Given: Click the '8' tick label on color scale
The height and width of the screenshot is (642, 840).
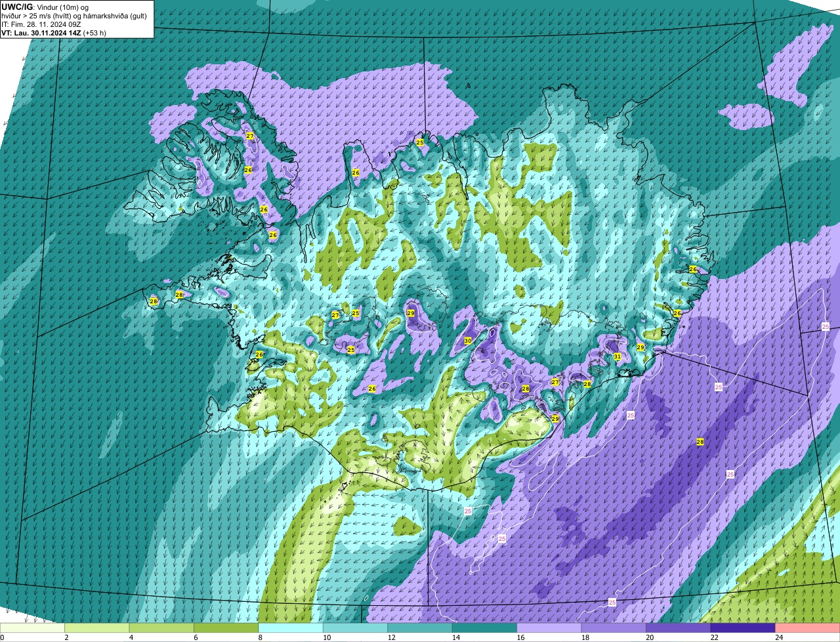Looking at the screenshot, I should [x=261, y=637].
